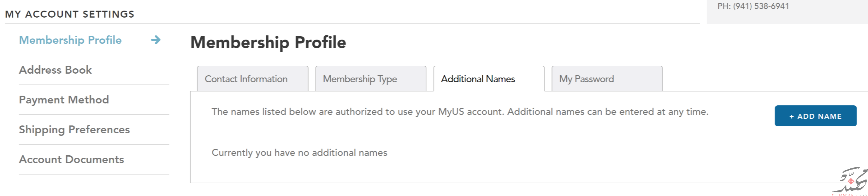Add a new authorized name
The image size is (868, 196).
(815, 116)
